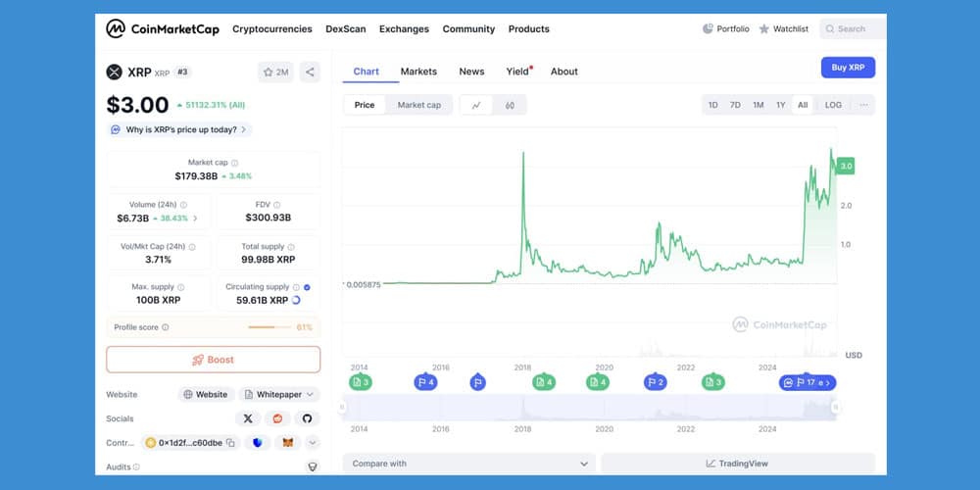Toggle LOG scale on chart

tap(833, 105)
